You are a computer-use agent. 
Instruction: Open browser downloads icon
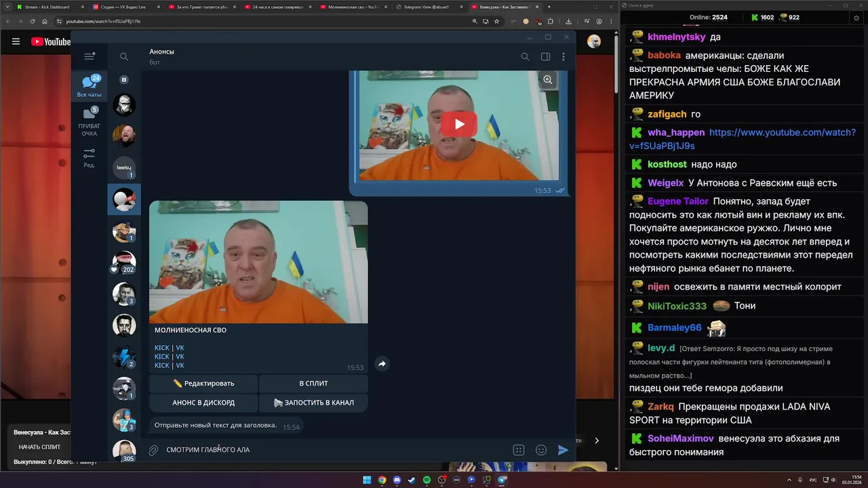point(568,21)
